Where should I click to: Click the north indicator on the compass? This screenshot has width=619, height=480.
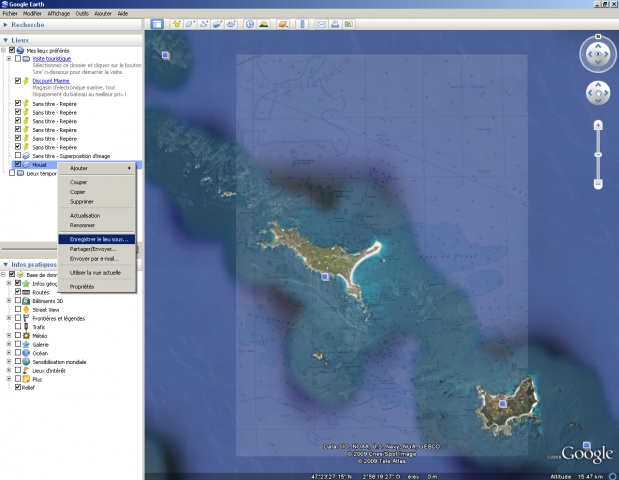point(598,36)
